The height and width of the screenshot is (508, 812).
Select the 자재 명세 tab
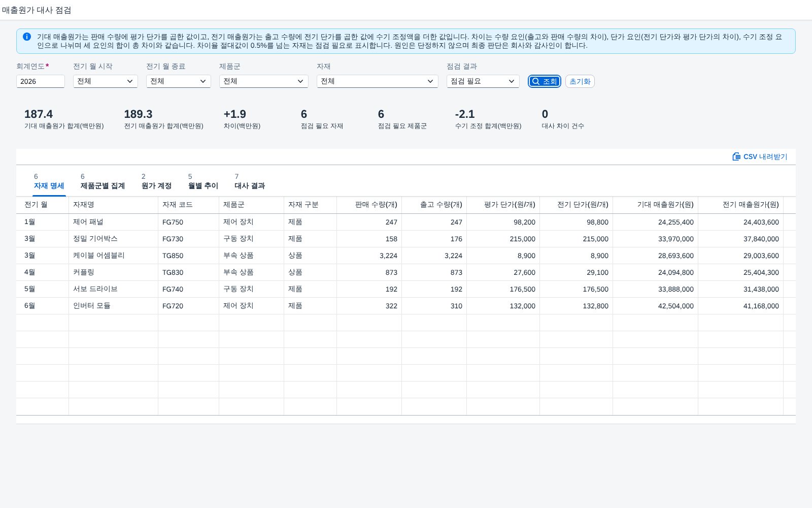tap(49, 182)
